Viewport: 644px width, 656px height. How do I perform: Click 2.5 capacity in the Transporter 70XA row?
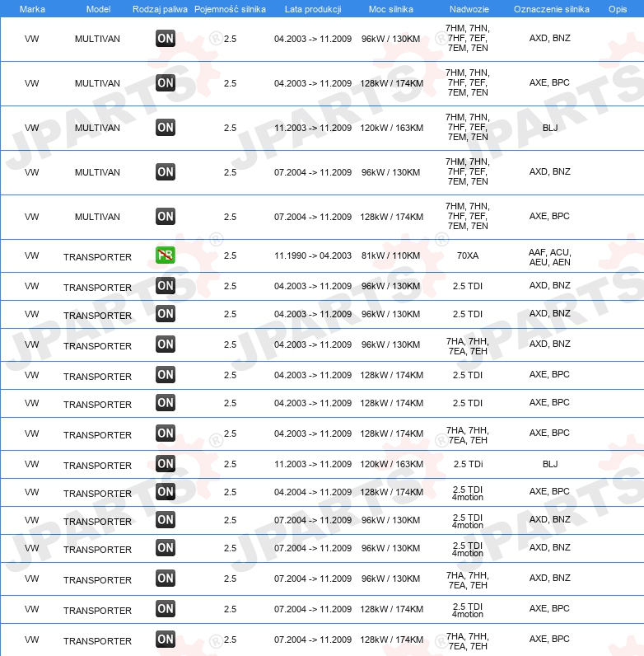[230, 255]
